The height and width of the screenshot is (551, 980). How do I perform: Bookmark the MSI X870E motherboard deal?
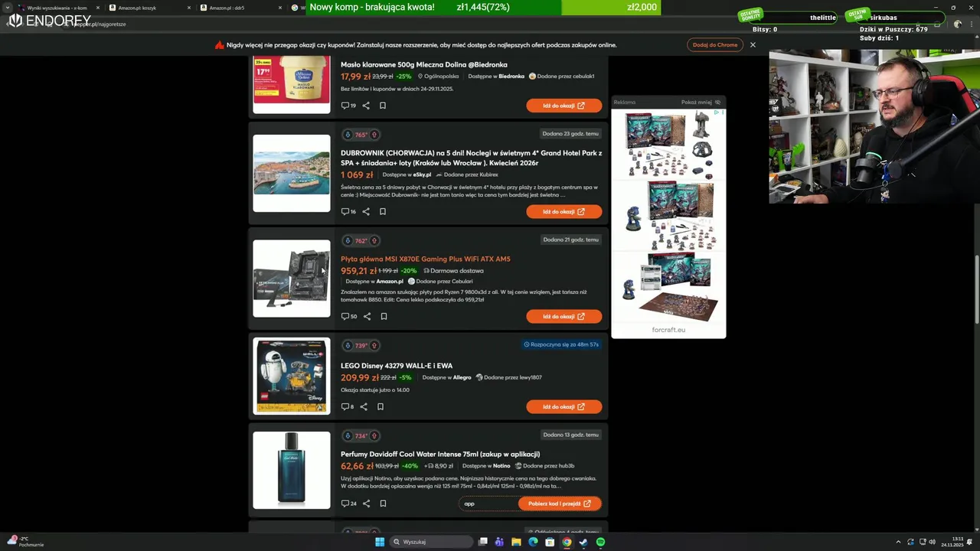[384, 316]
